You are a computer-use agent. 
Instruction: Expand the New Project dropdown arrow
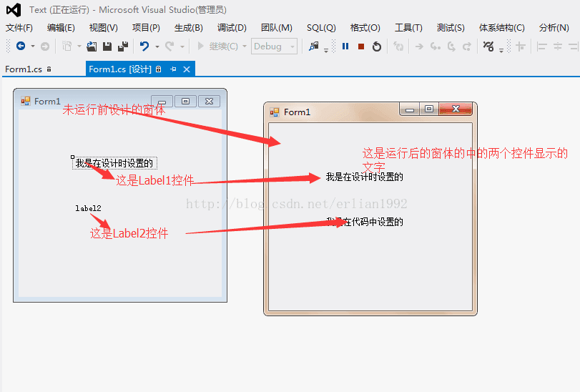79,46
